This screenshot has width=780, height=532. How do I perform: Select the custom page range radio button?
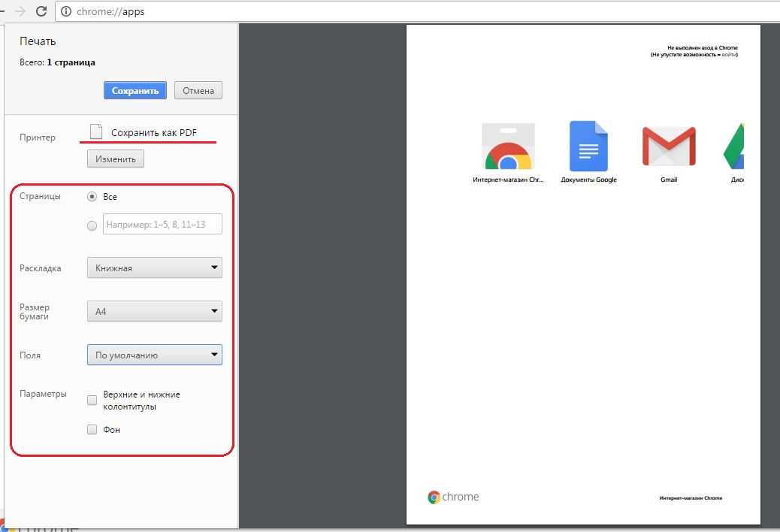[x=92, y=225]
